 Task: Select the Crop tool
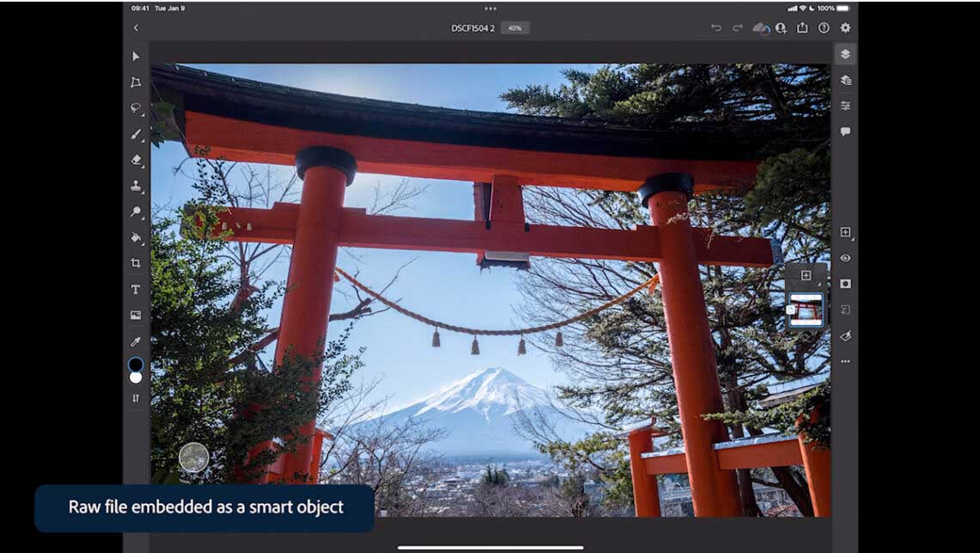tap(136, 263)
